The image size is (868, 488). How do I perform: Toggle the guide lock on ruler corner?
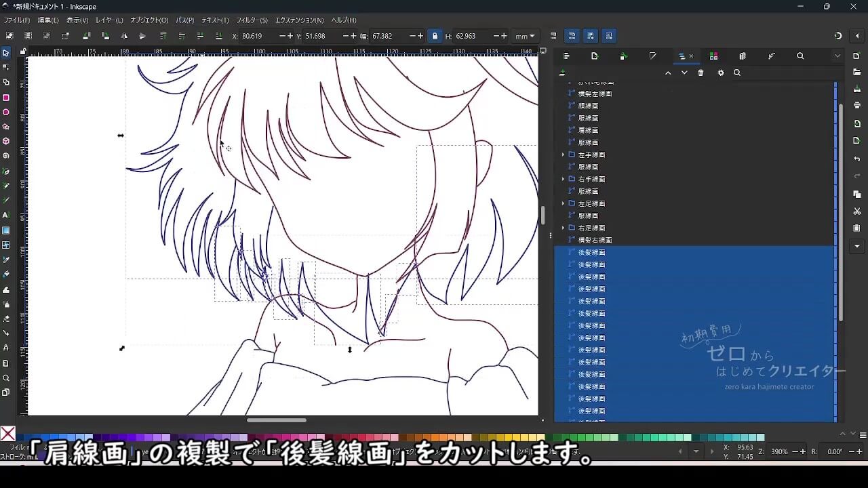pyautogui.click(x=23, y=52)
